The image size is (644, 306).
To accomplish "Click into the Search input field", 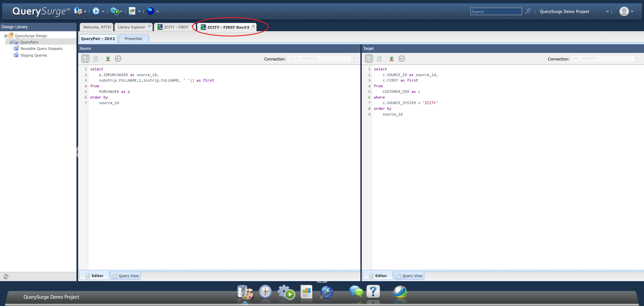I will [x=496, y=12].
